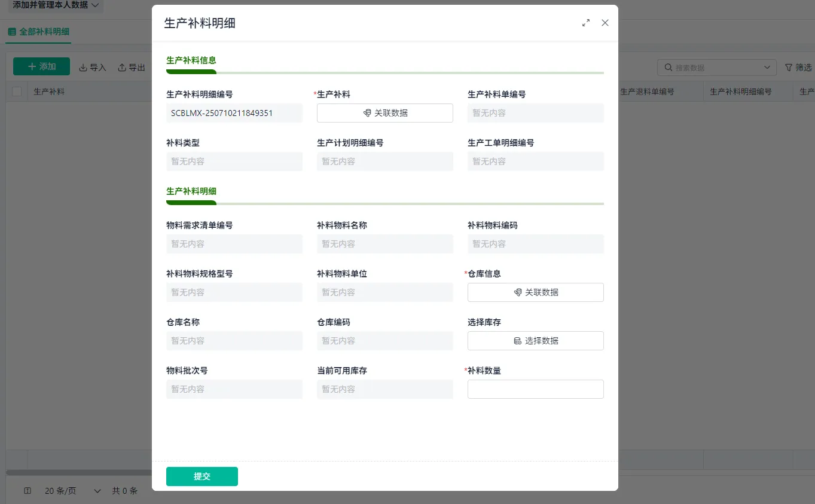The image size is (815, 504).
Task: Click the link icon in 生产补料 关联数据 button
Action: coord(367,113)
